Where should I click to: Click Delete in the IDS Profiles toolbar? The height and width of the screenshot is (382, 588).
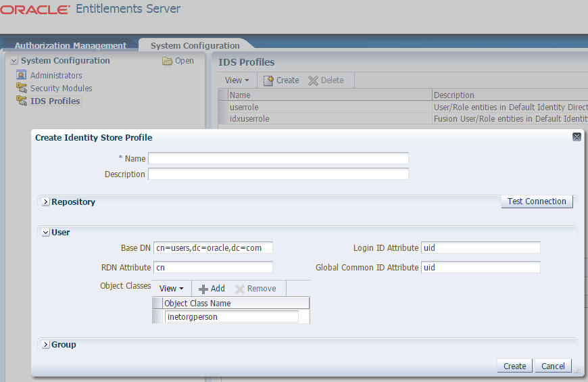coord(333,80)
